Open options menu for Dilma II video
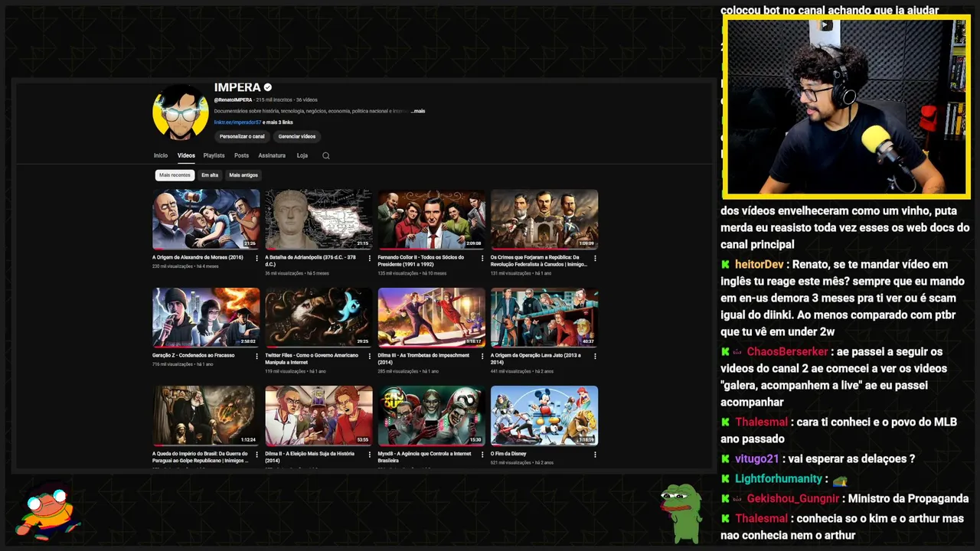Image resolution: width=980 pixels, height=551 pixels. point(369,454)
